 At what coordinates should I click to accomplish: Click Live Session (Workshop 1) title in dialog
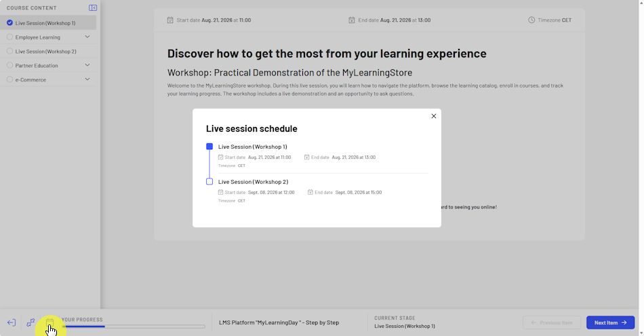[x=253, y=147]
